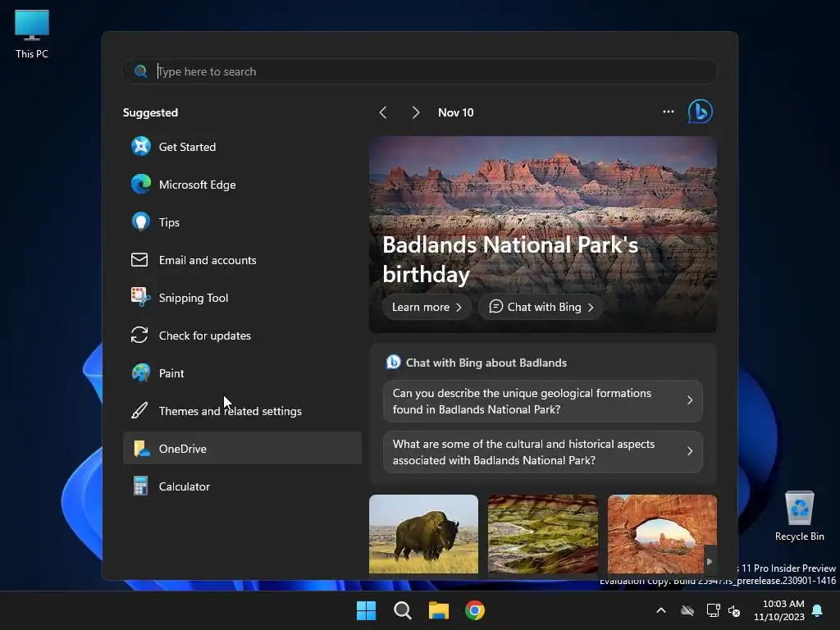Click the Type here to search field

tap(420, 71)
